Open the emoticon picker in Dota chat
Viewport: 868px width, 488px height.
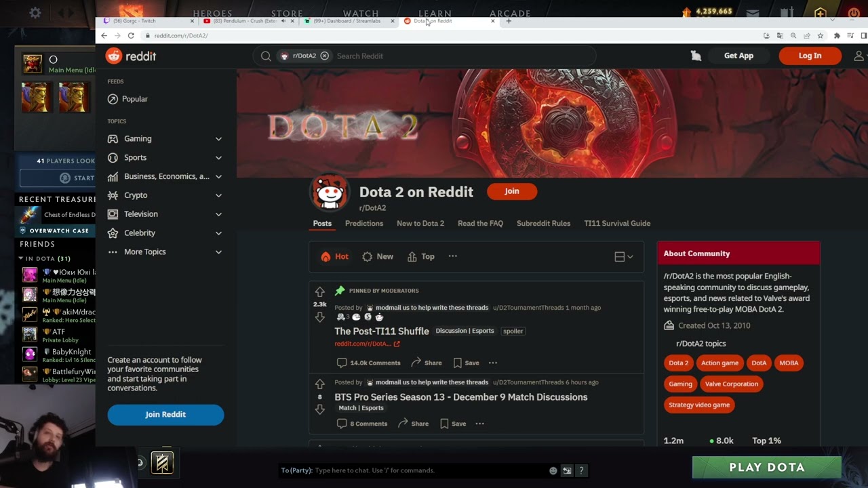(553, 470)
